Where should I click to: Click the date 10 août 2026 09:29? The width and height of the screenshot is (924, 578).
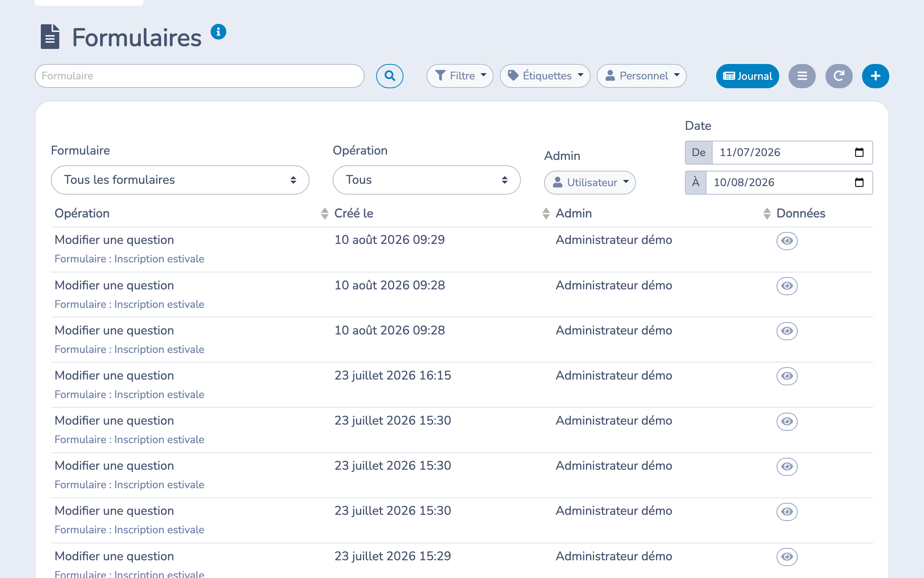point(390,240)
